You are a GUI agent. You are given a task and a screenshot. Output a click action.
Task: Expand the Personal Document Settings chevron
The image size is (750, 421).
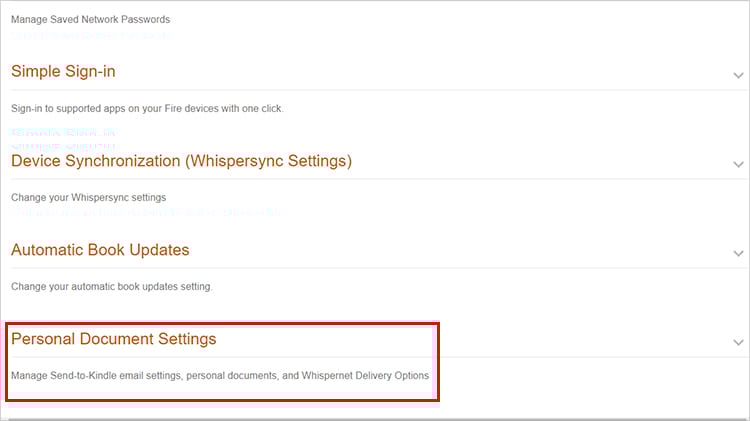tap(738, 342)
